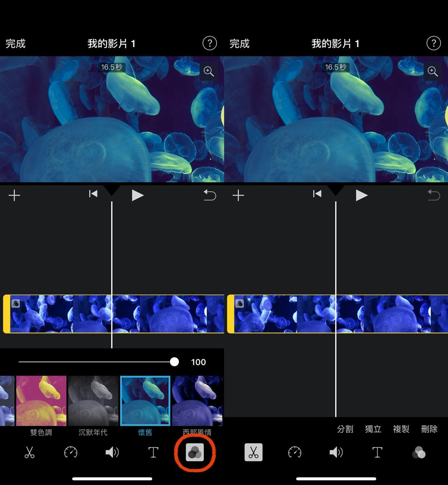The width and height of the screenshot is (448, 485).
Task: Select scissors tool in left toolbar
Action: point(29,453)
